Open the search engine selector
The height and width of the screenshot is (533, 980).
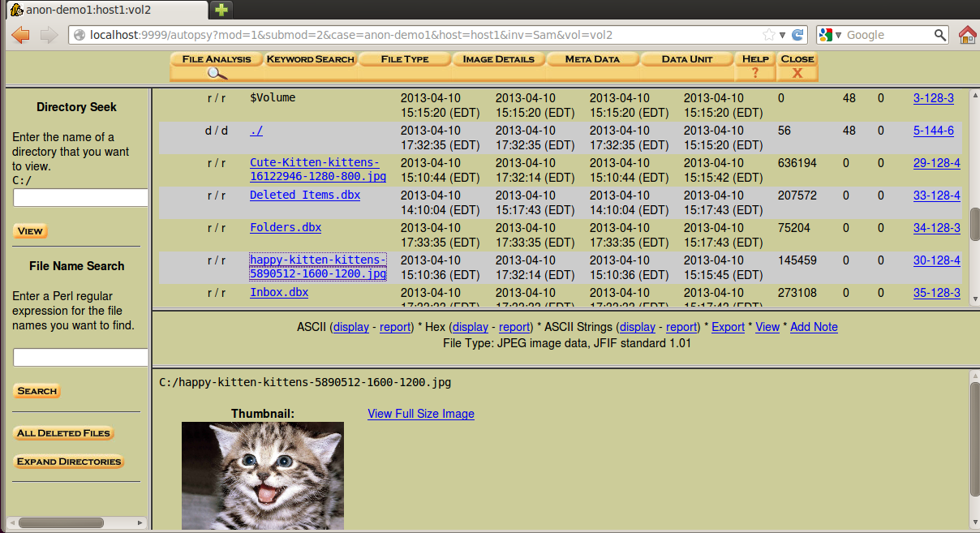pyautogui.click(x=831, y=35)
